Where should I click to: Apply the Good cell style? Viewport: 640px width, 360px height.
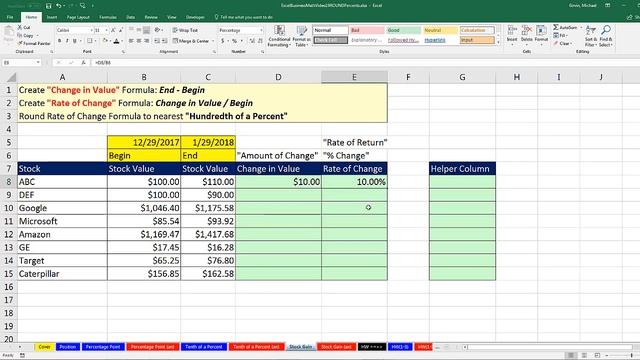[403, 30]
